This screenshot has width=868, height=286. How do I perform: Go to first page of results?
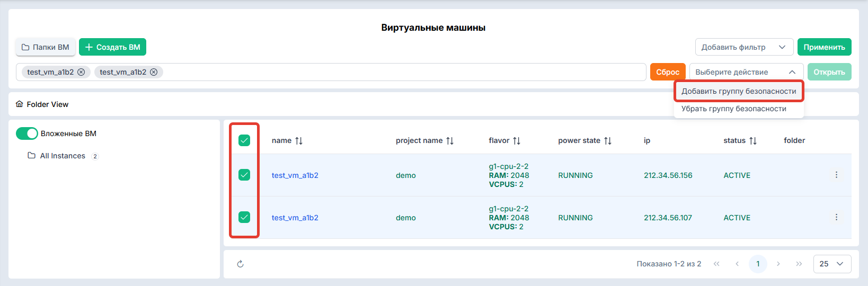[716, 264]
